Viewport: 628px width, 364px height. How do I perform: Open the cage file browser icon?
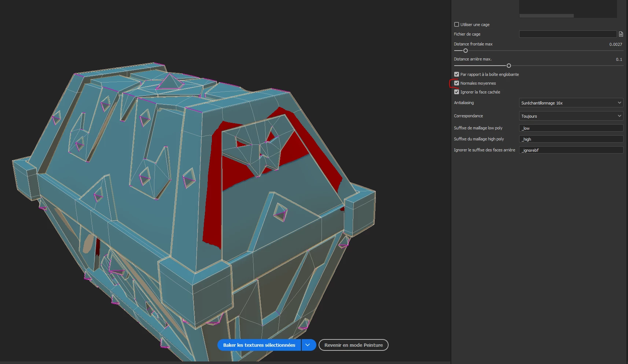point(621,34)
